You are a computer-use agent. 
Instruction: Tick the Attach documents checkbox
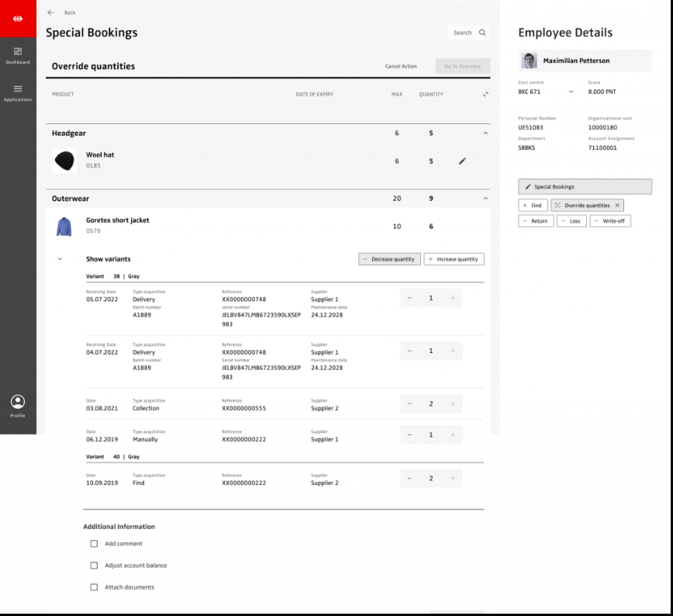[95, 587]
